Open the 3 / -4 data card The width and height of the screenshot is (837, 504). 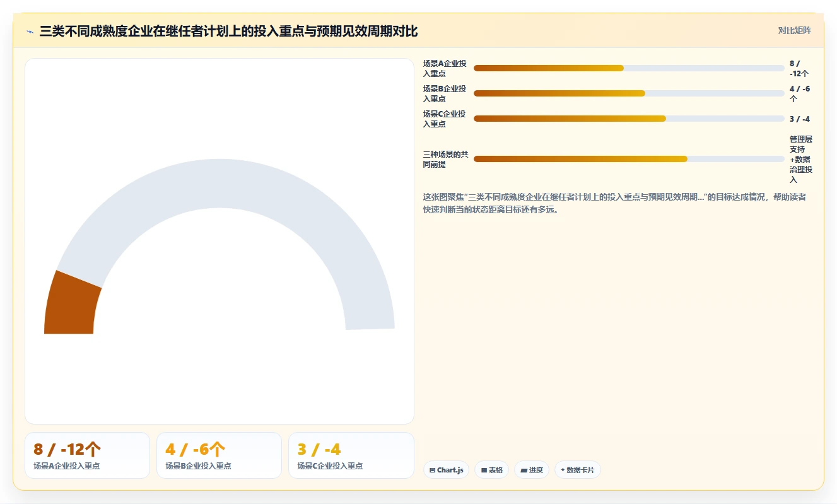pos(351,455)
